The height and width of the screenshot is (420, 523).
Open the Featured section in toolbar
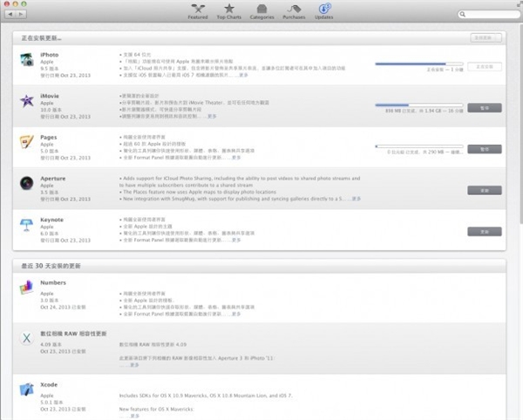[x=198, y=11]
